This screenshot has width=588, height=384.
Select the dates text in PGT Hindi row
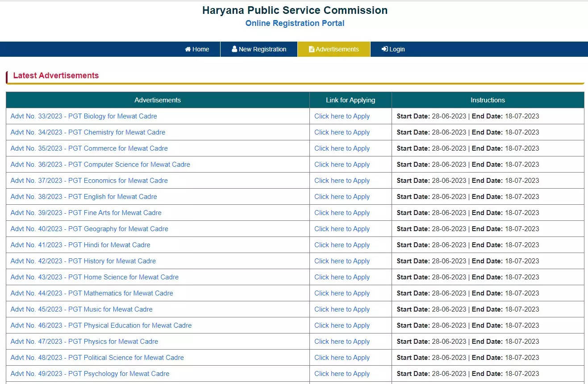click(468, 245)
